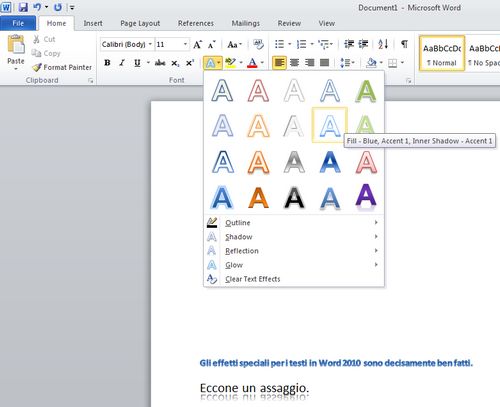
Task: Open the Paragraph dialog launcher
Action: click(408, 81)
